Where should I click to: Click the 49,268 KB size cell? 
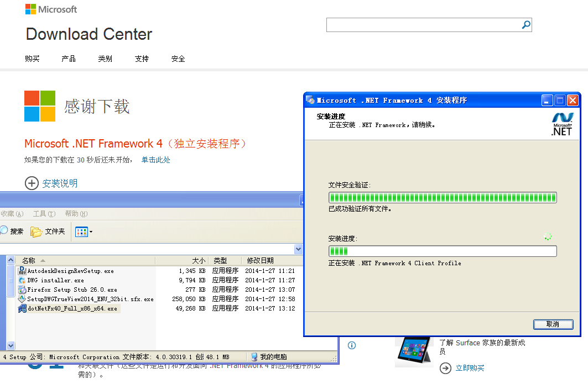coord(190,308)
